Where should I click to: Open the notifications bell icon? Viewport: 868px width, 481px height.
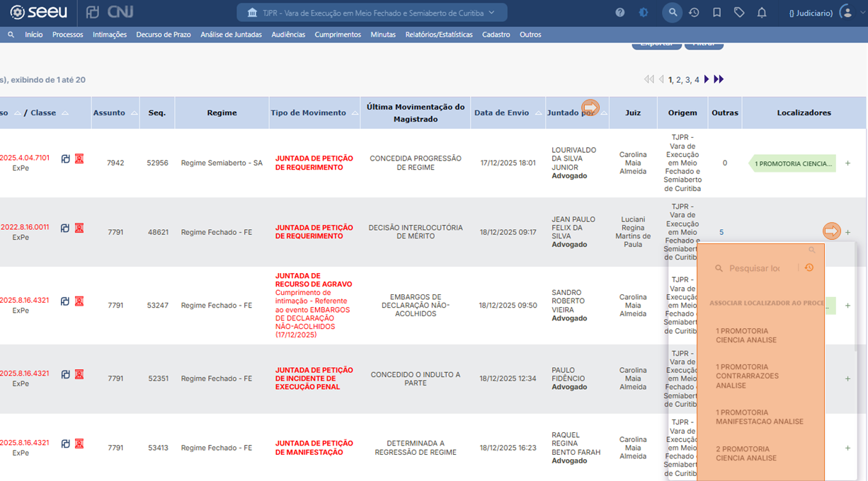coord(762,13)
